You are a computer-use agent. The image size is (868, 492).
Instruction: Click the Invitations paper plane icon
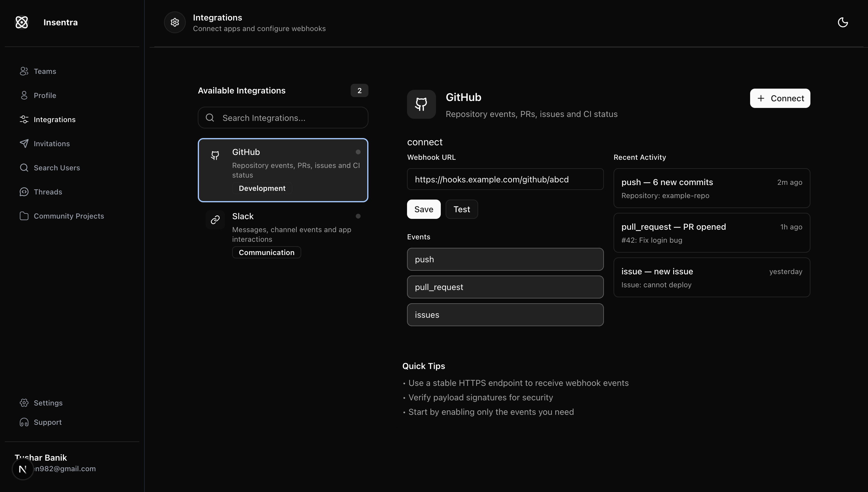(24, 143)
